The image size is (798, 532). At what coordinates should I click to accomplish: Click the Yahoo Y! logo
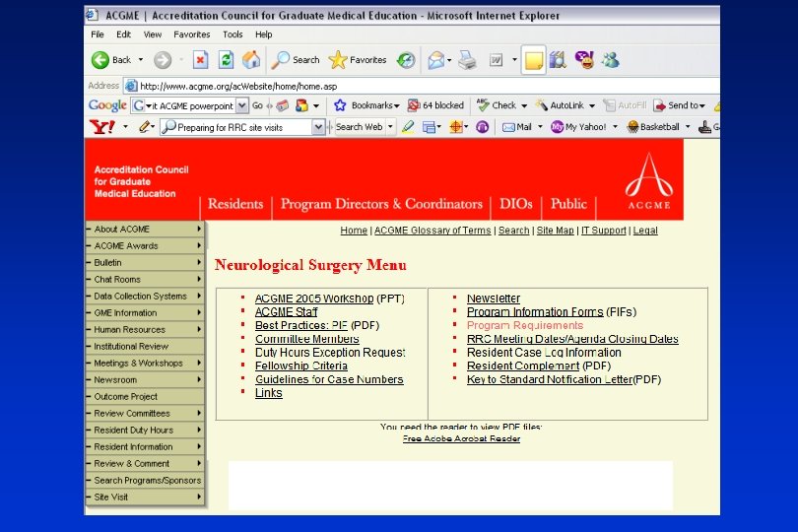(101, 127)
